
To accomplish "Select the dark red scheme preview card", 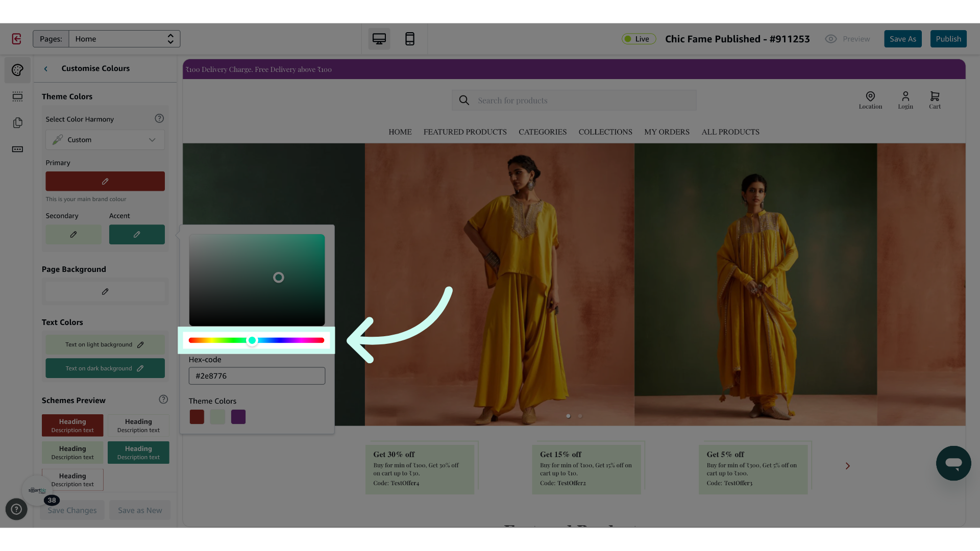I will point(72,425).
